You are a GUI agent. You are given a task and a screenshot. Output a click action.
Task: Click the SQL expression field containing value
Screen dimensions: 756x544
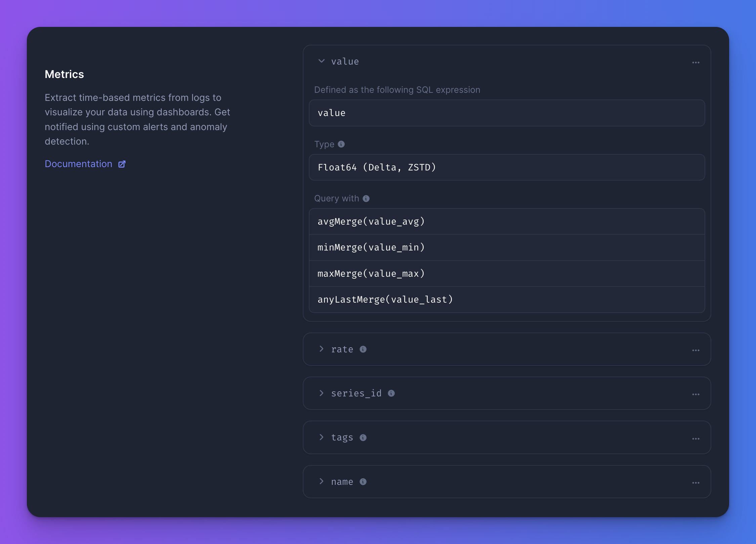507,113
